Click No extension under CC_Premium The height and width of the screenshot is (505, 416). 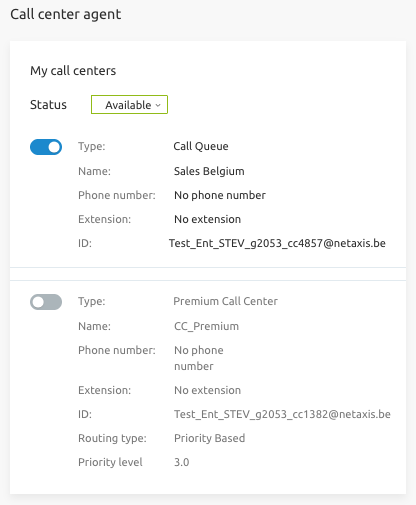[207, 390]
